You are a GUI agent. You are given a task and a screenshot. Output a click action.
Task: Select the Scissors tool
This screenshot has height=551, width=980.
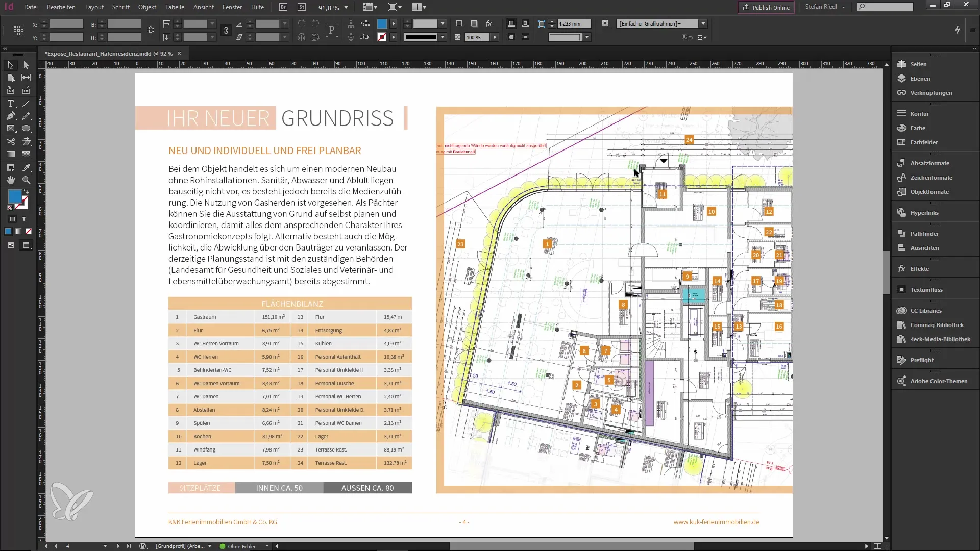point(11,142)
